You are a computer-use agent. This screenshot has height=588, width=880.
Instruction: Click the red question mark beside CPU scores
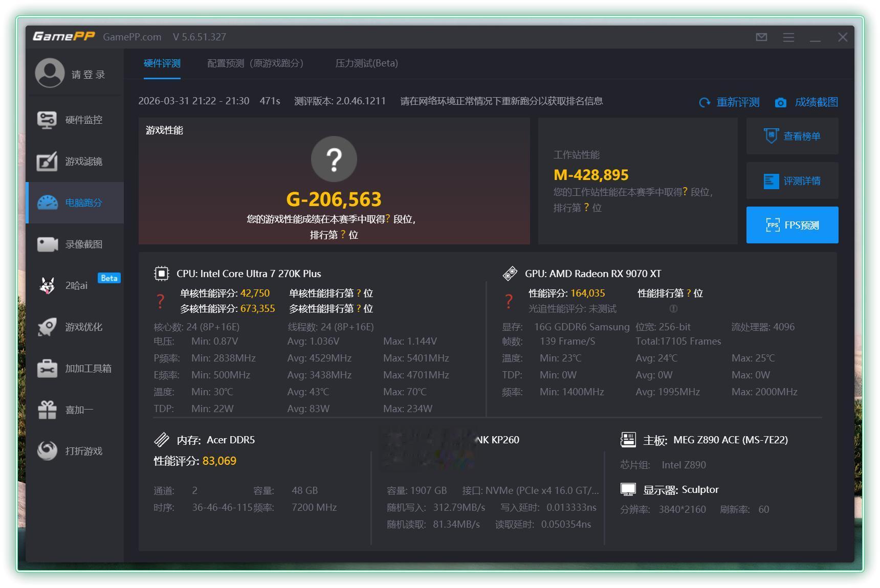[x=161, y=301]
